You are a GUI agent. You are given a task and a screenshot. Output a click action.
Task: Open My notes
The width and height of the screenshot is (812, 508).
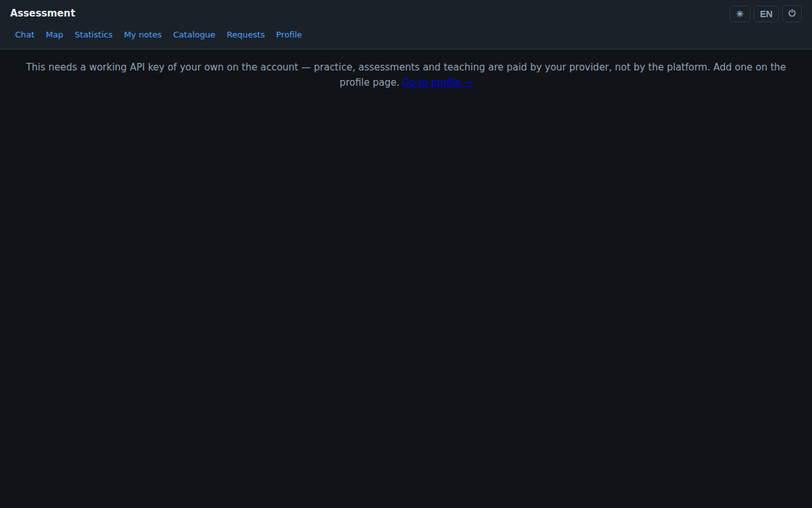click(x=143, y=35)
